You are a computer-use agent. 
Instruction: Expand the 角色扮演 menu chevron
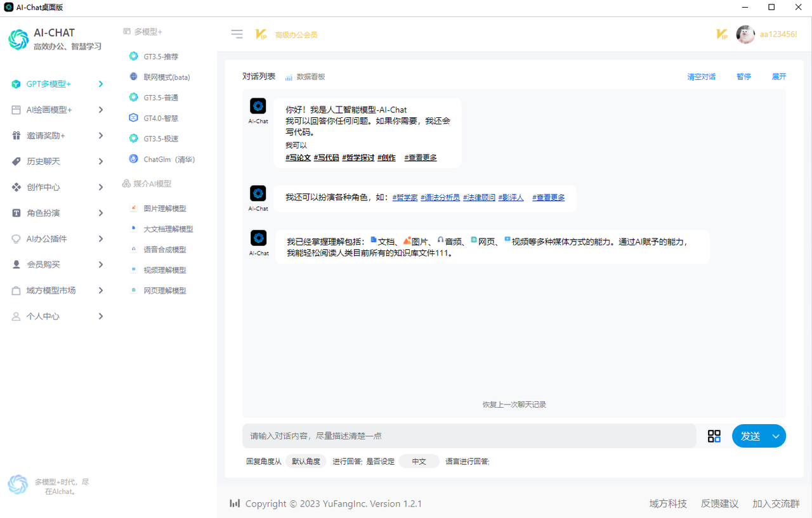point(101,213)
